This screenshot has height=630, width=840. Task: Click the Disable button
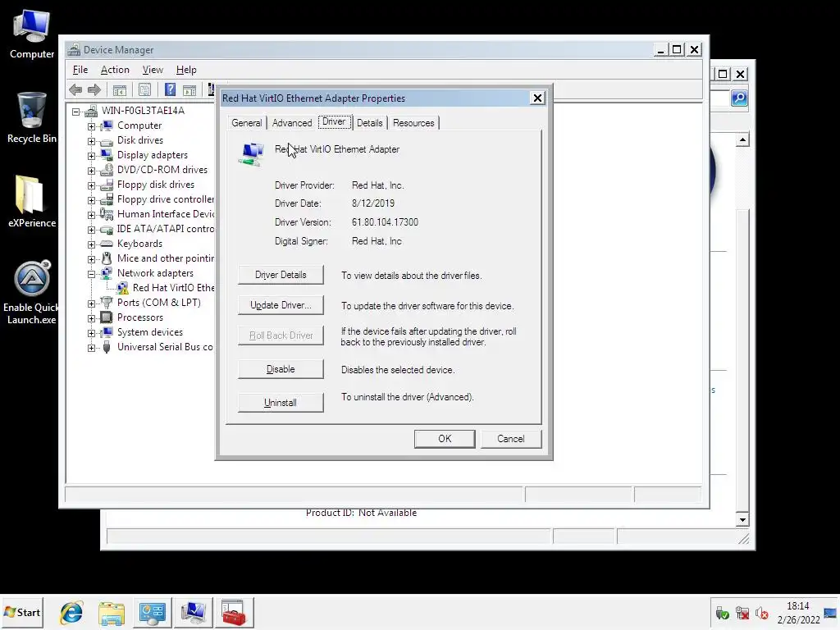(x=281, y=369)
